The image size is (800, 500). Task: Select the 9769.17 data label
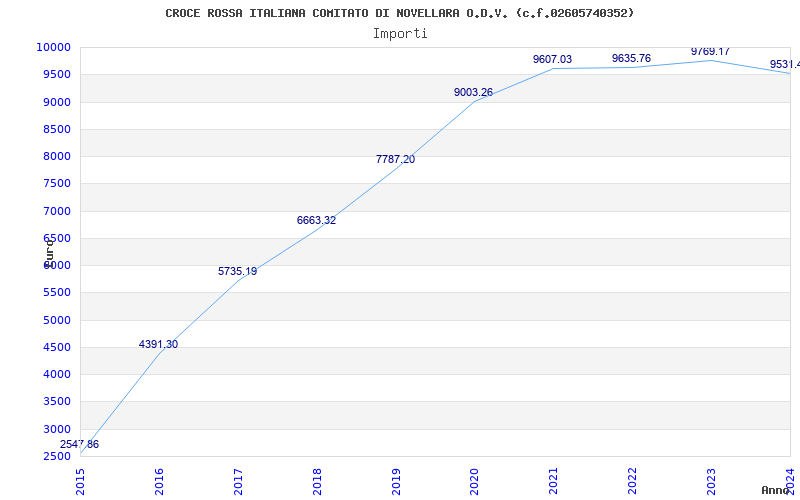(x=710, y=52)
